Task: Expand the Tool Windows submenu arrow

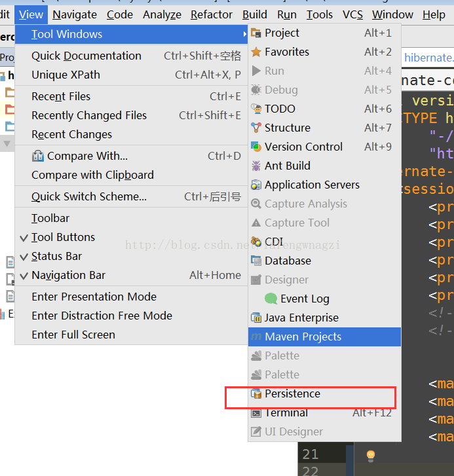Action: (x=244, y=34)
